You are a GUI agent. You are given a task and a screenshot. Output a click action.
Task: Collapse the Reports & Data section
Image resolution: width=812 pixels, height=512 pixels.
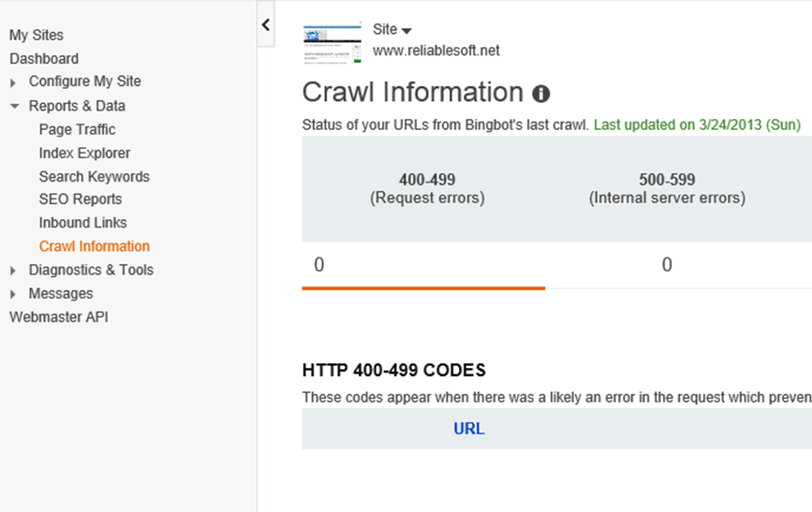pyautogui.click(x=14, y=106)
